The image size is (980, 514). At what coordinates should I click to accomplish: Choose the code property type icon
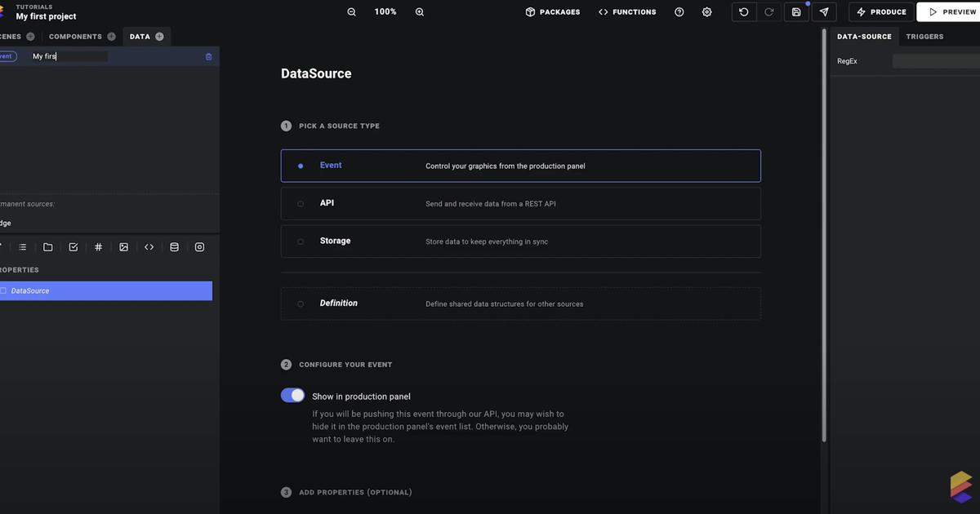coord(149,246)
